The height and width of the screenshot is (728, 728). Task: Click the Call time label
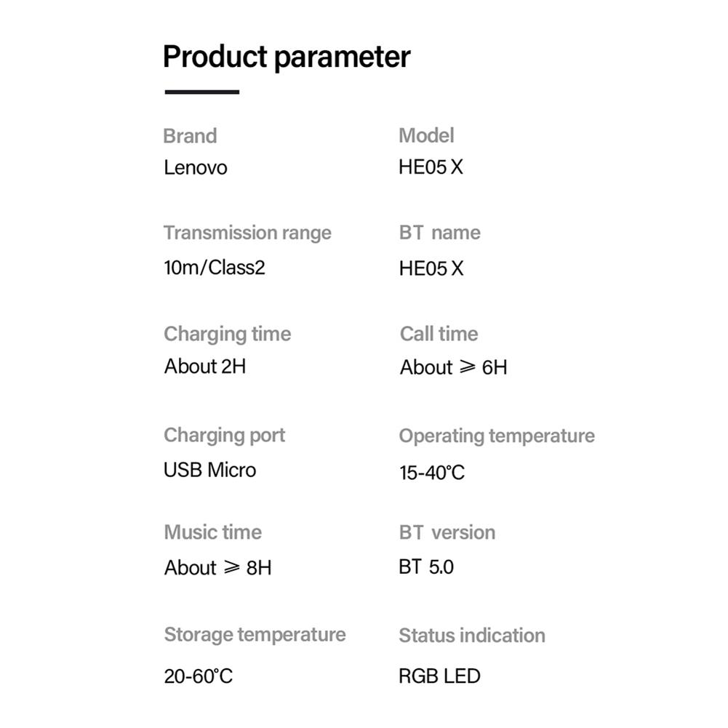tap(439, 334)
